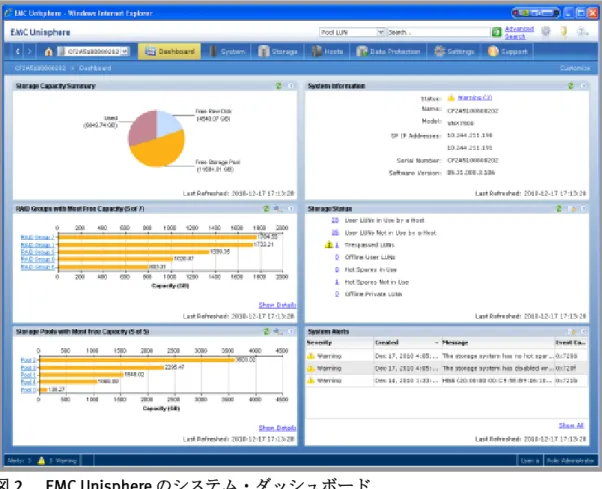Refresh the Storage Capacity Summary panel
602x489 pixels.
click(x=279, y=86)
